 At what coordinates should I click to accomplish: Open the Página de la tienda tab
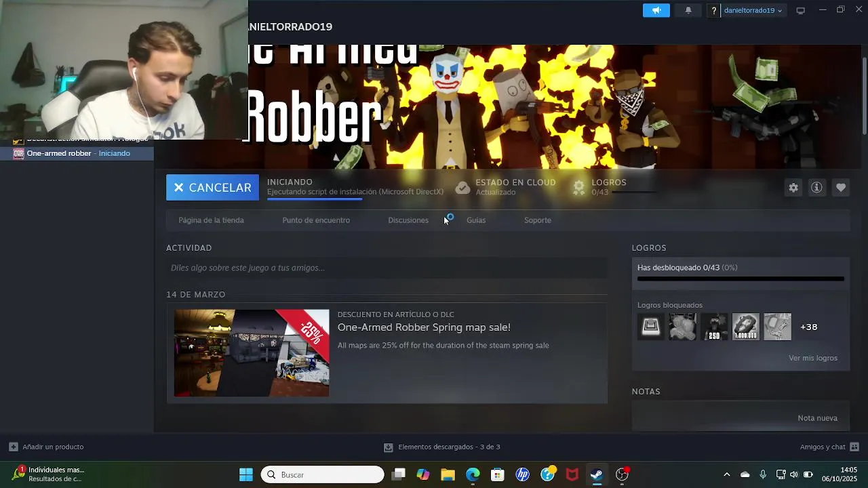(x=211, y=220)
